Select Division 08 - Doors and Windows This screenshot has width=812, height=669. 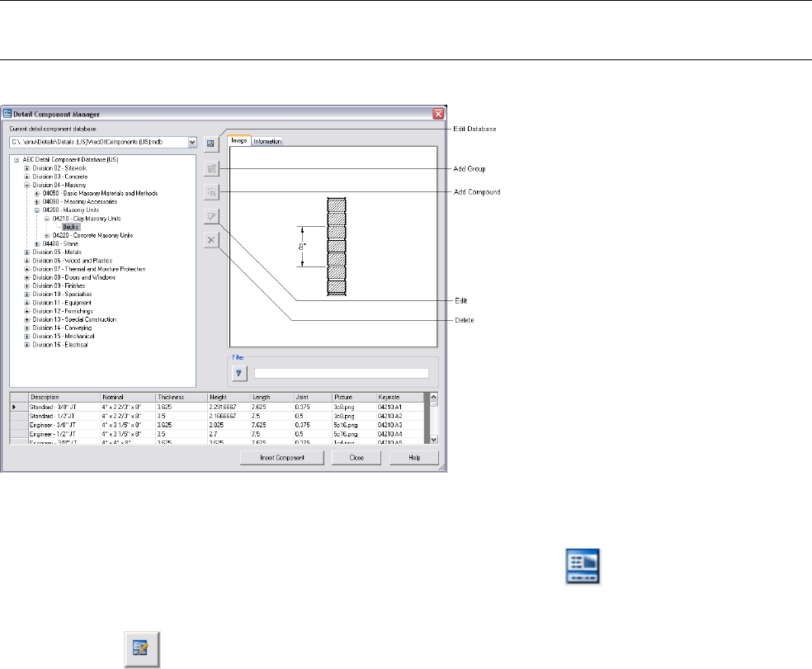(x=74, y=277)
